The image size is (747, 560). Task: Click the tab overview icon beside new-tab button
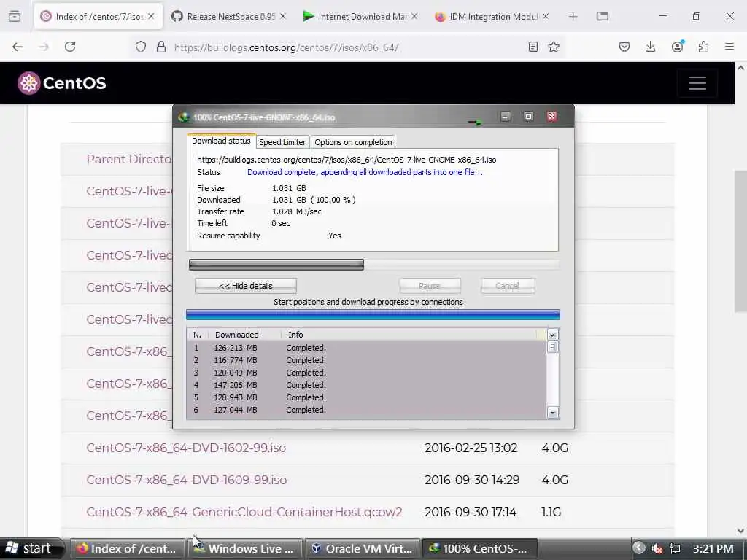(602, 16)
